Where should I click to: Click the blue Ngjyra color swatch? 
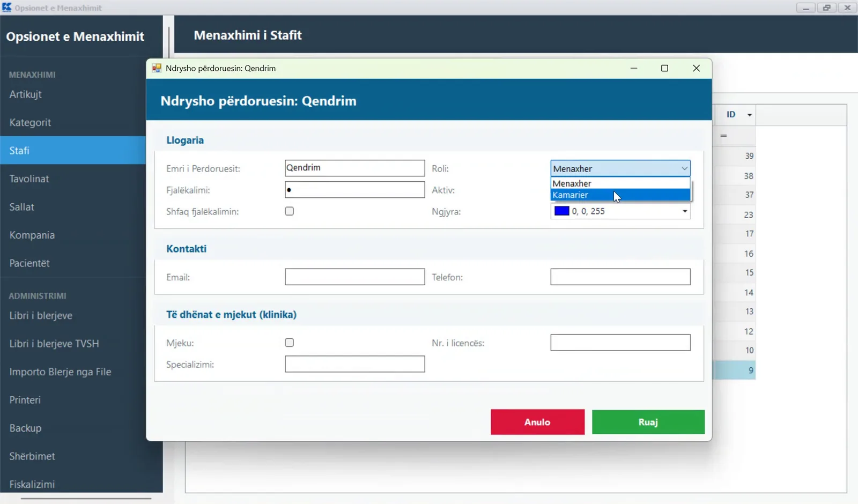(561, 211)
